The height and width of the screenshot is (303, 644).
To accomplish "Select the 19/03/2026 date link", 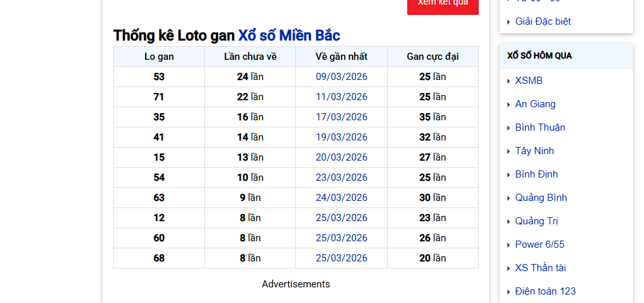I will [342, 137].
